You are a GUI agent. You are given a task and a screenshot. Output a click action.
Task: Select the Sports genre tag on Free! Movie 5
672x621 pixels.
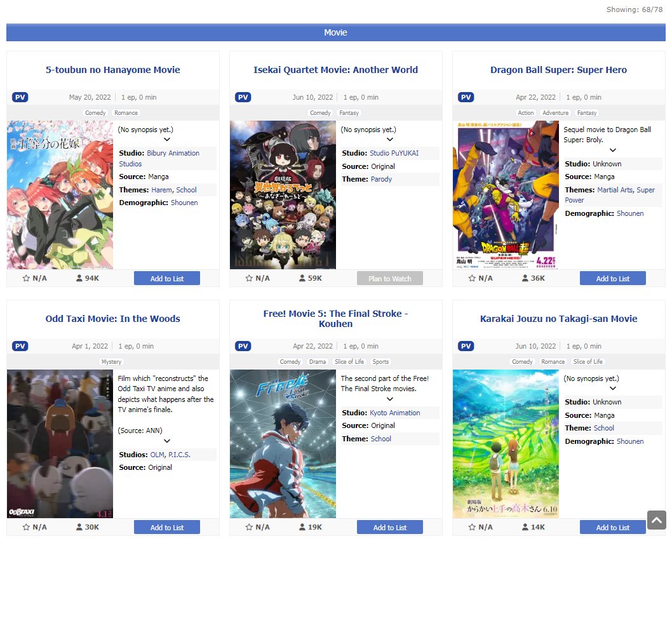(x=380, y=362)
